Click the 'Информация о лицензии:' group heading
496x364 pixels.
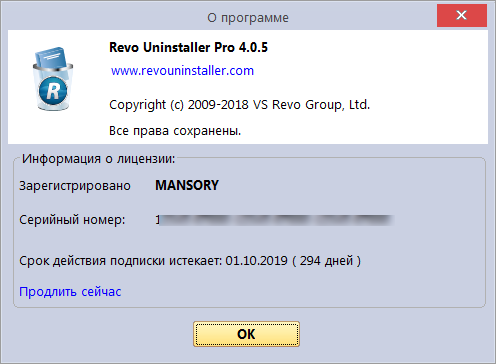[98, 159]
